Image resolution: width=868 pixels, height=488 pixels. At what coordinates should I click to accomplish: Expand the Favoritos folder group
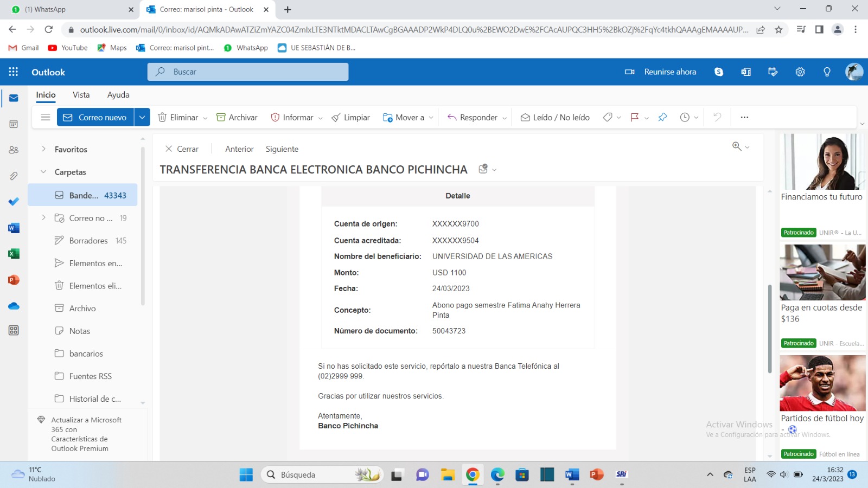tap(44, 149)
